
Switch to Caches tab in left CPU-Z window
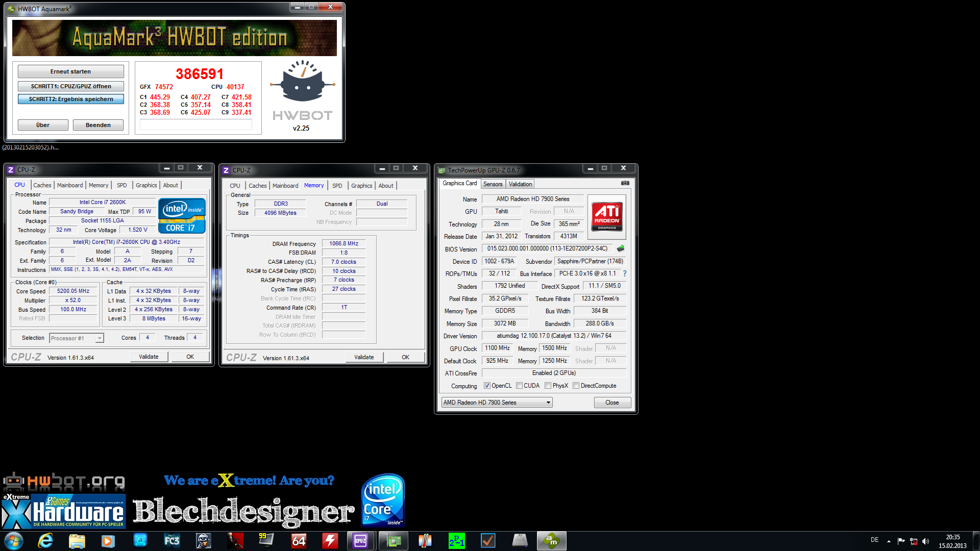[42, 185]
